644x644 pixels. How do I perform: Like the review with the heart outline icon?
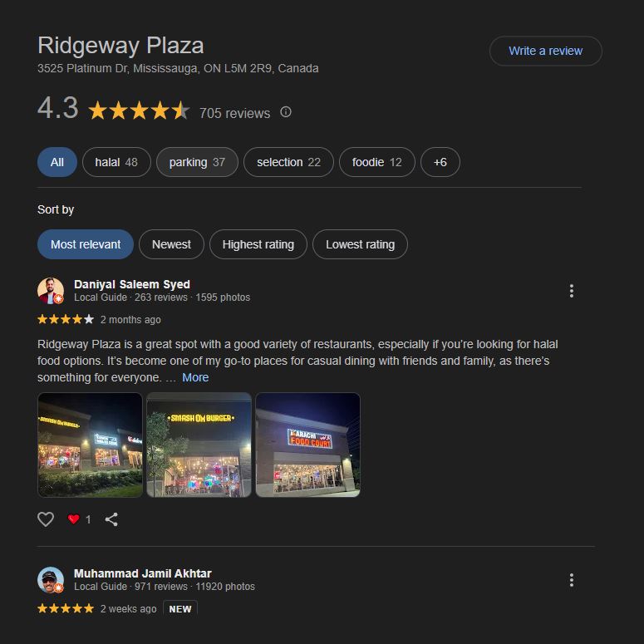point(46,519)
